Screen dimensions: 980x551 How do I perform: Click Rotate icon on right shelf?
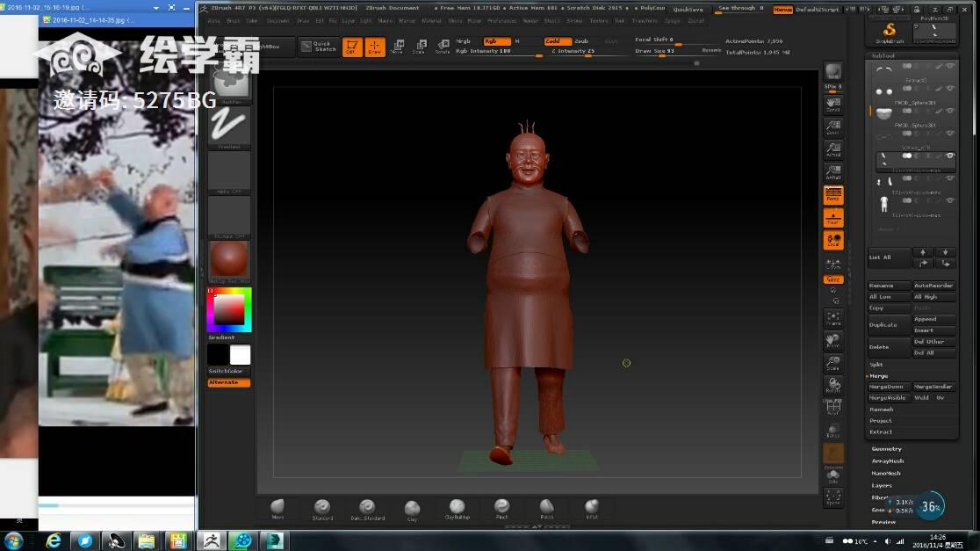833,385
